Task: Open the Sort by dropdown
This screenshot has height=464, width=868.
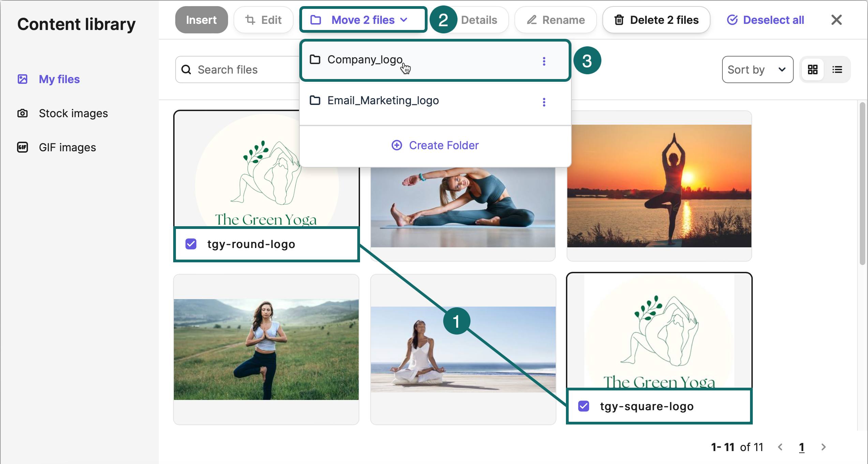Action: coord(757,70)
